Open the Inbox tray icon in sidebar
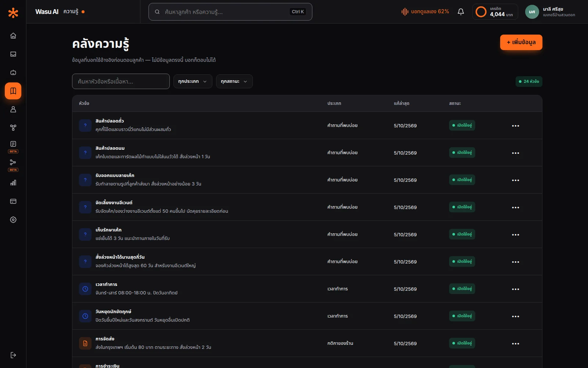The width and height of the screenshot is (588, 368). tap(13, 54)
